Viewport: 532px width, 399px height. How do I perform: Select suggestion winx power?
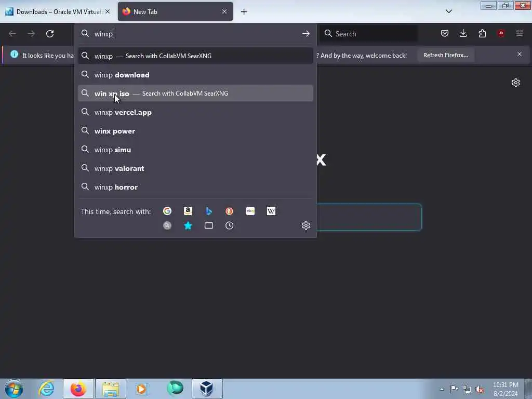pos(195,131)
